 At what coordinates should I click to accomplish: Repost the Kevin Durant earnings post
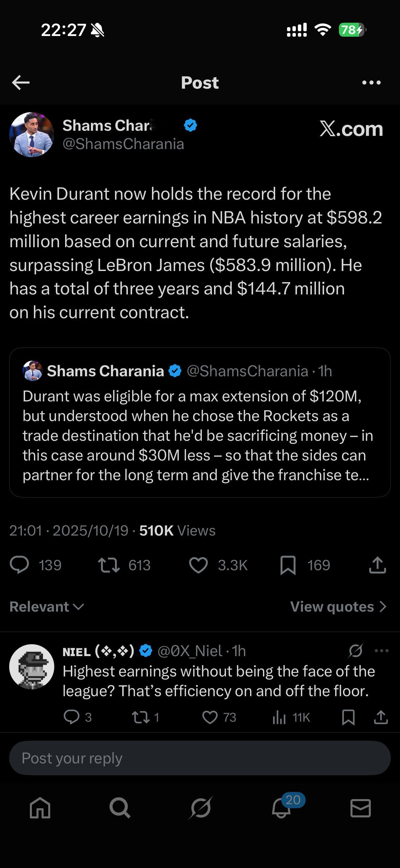109,565
